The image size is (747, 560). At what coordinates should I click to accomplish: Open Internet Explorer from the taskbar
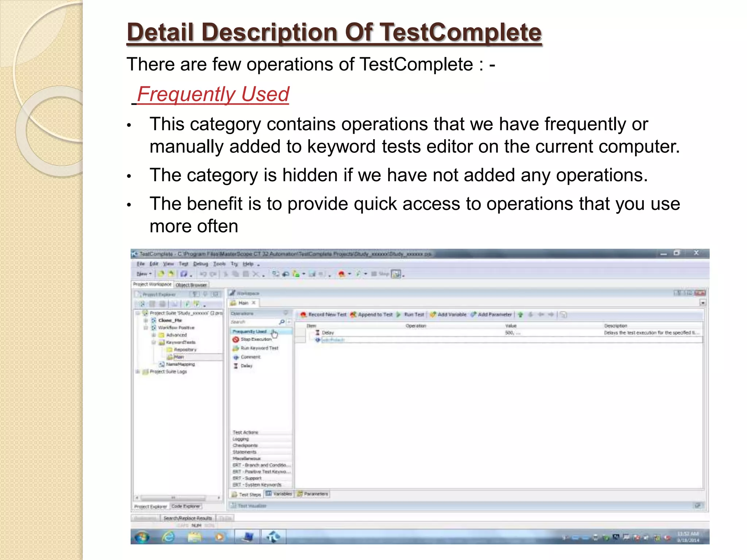click(168, 537)
